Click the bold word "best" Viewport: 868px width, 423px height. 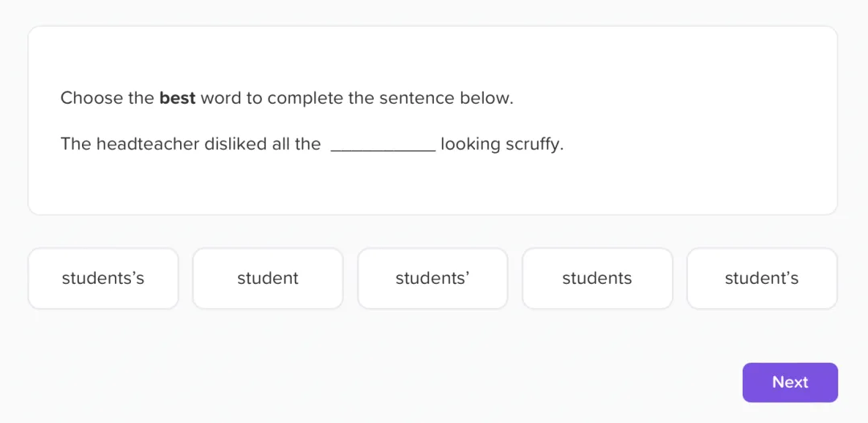click(178, 98)
